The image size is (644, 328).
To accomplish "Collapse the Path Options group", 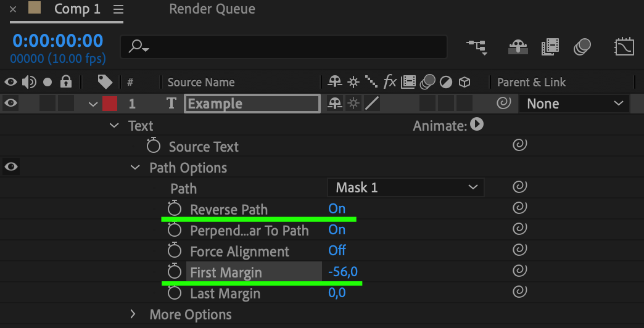I will [134, 167].
